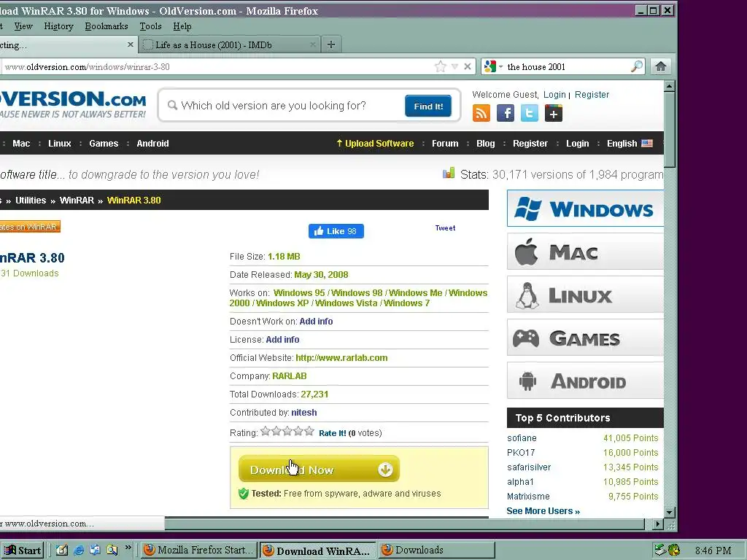Open the Android category banner

click(585, 381)
